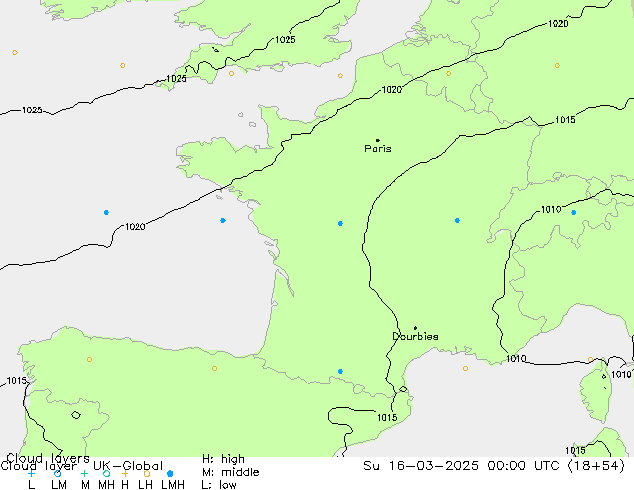The height and width of the screenshot is (490, 634).
Task: Click the blue LM circle legend symbol
Action: coord(57,473)
